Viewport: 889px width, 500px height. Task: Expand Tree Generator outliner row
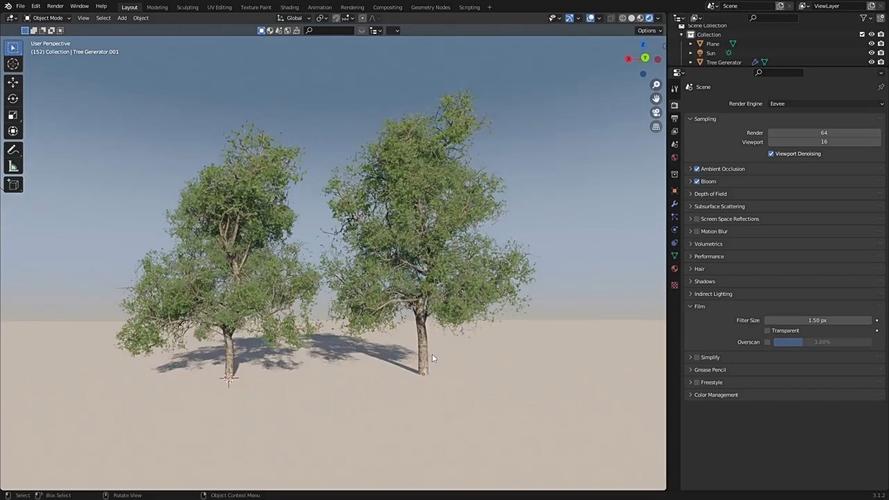pos(691,62)
